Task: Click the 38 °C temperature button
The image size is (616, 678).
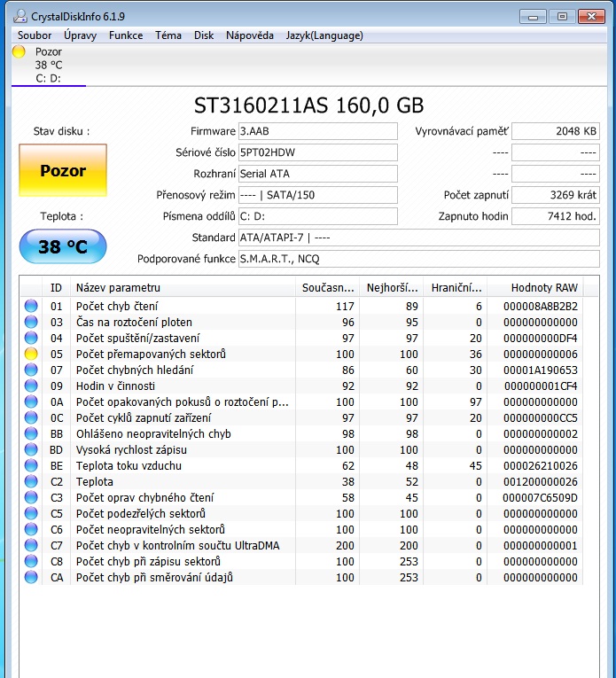Action: pos(63,246)
